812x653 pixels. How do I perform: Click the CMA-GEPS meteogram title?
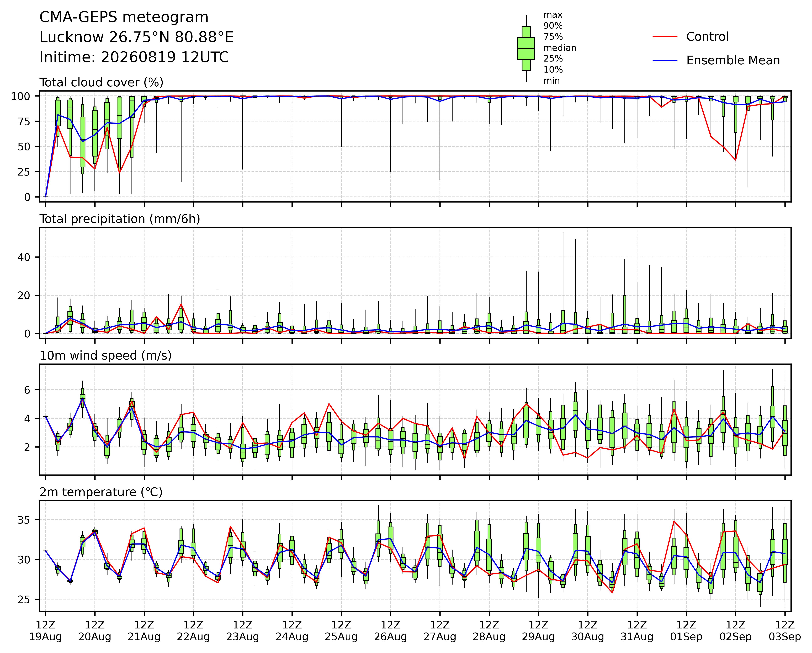click(124, 17)
